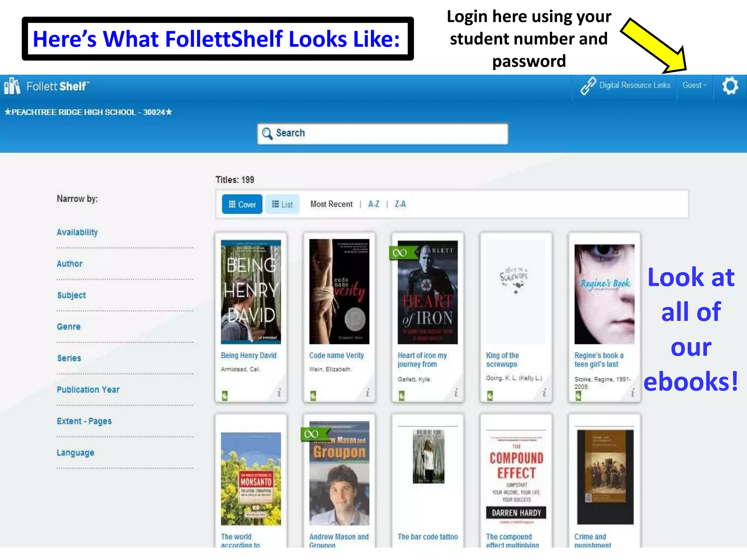
Task: Open the Code name Verity title link
Action: [x=337, y=355]
